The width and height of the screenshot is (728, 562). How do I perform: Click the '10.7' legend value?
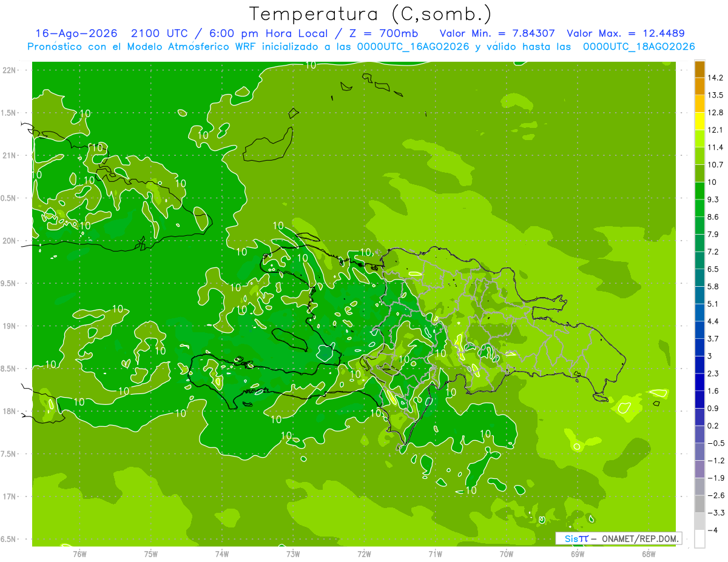pos(716,165)
